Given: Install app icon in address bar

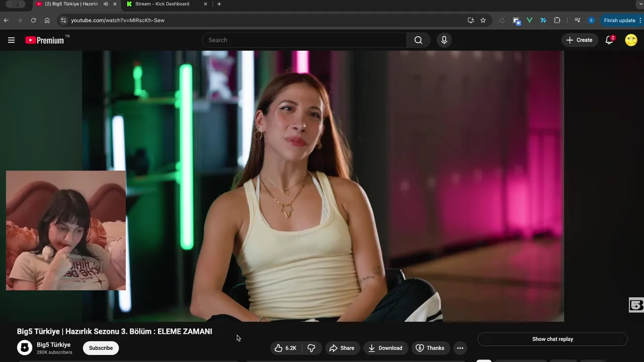Looking at the screenshot, I should pyautogui.click(x=470, y=20).
